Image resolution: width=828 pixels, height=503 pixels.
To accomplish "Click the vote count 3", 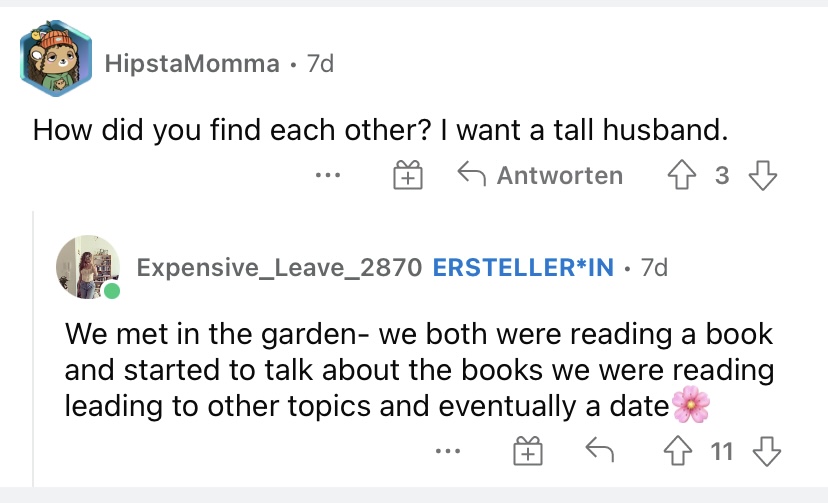I will coord(722,175).
